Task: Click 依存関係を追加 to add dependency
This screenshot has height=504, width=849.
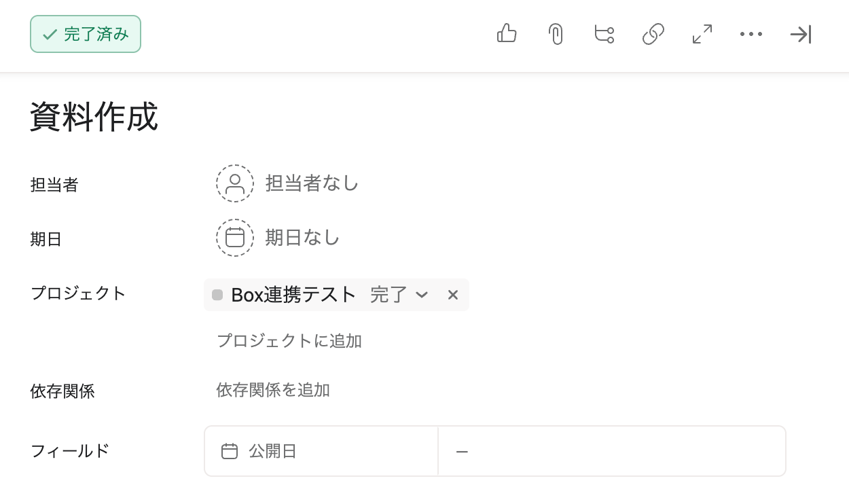Action: tap(273, 390)
